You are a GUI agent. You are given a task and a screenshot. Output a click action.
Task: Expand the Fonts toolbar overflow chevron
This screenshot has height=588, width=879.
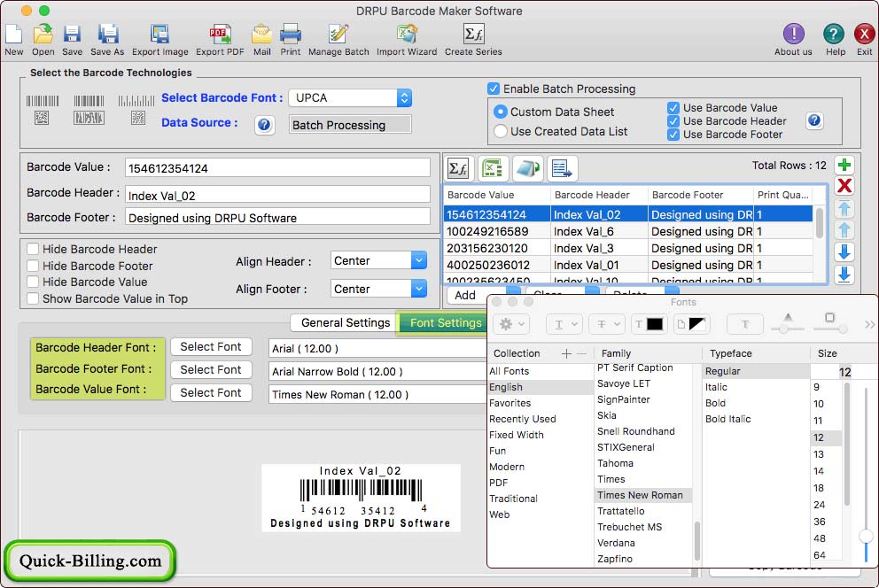pos(869,324)
